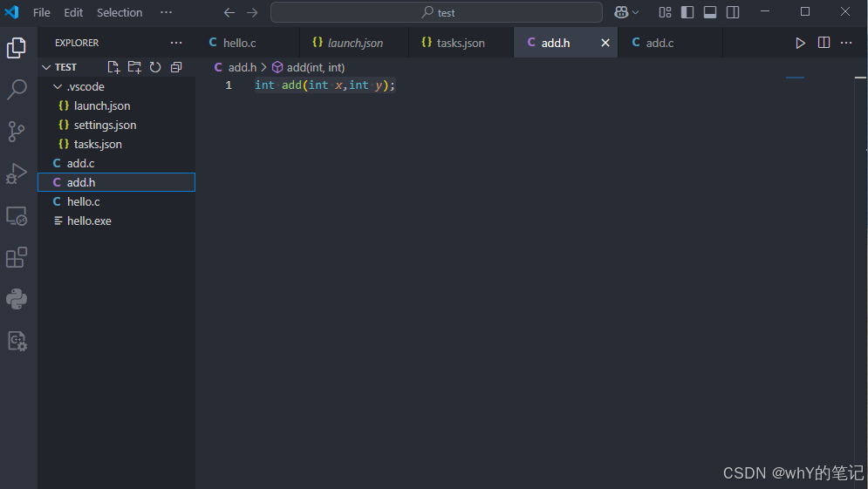Run the C file with play button

800,43
